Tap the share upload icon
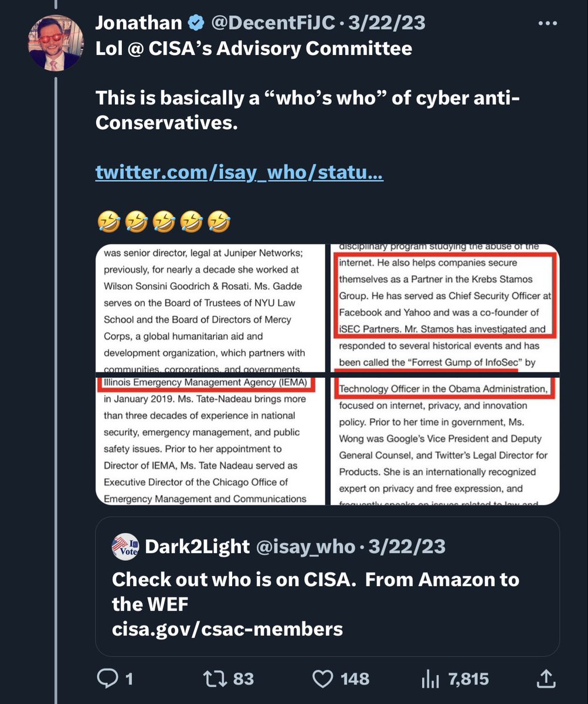Image resolution: width=588 pixels, height=704 pixels. [546, 679]
